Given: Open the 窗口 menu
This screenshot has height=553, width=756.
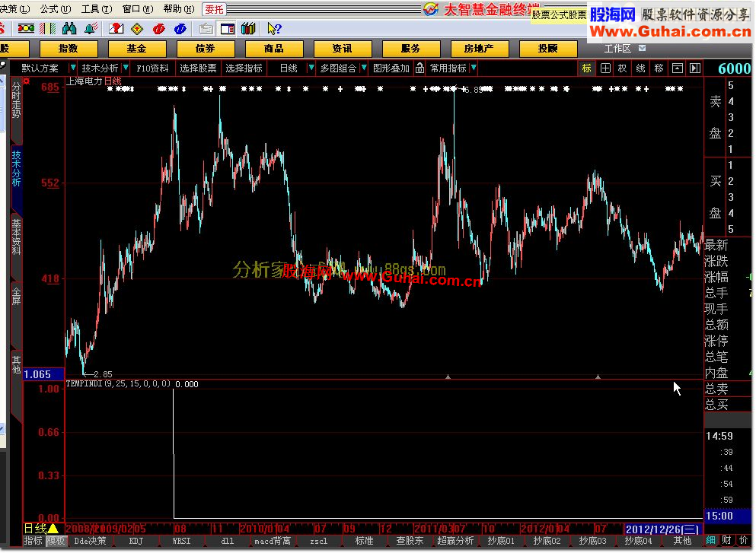Looking at the screenshot, I should point(138,9).
